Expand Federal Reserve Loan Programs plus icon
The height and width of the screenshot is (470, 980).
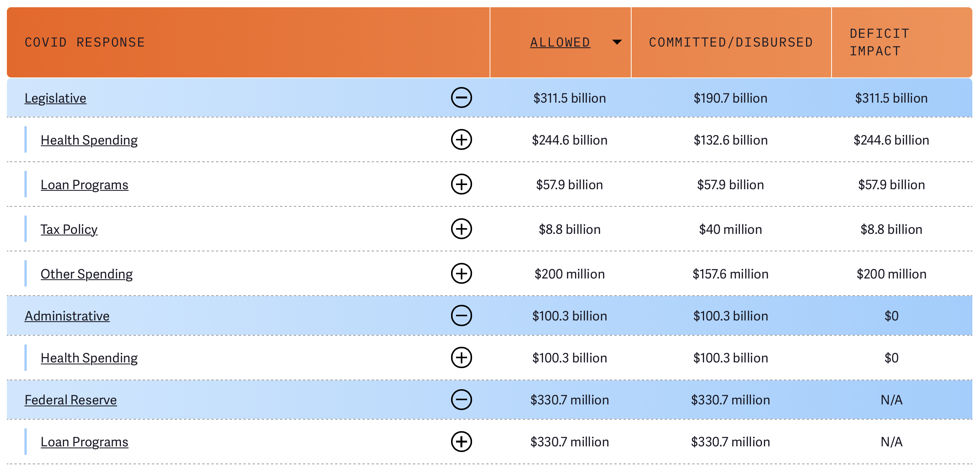tap(461, 441)
